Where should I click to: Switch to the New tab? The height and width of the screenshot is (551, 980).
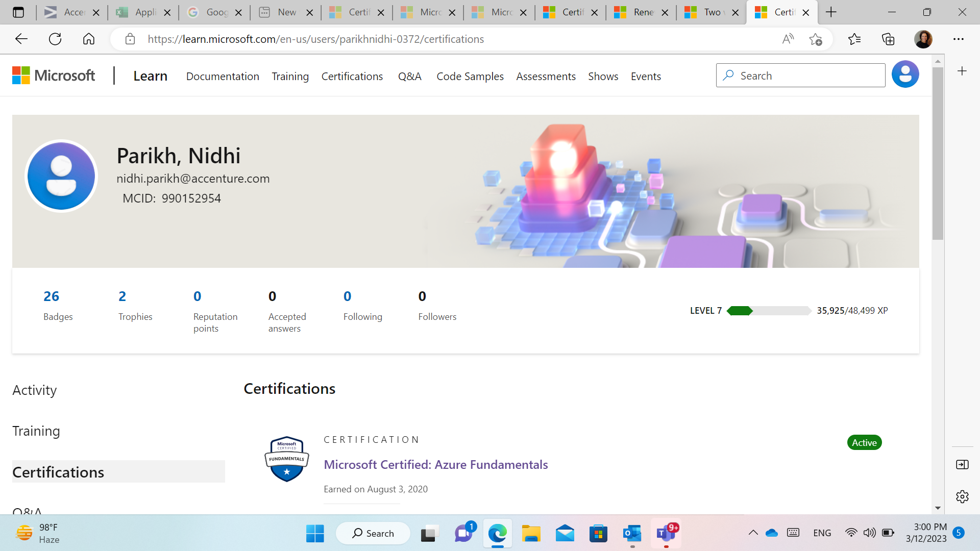coord(286,12)
